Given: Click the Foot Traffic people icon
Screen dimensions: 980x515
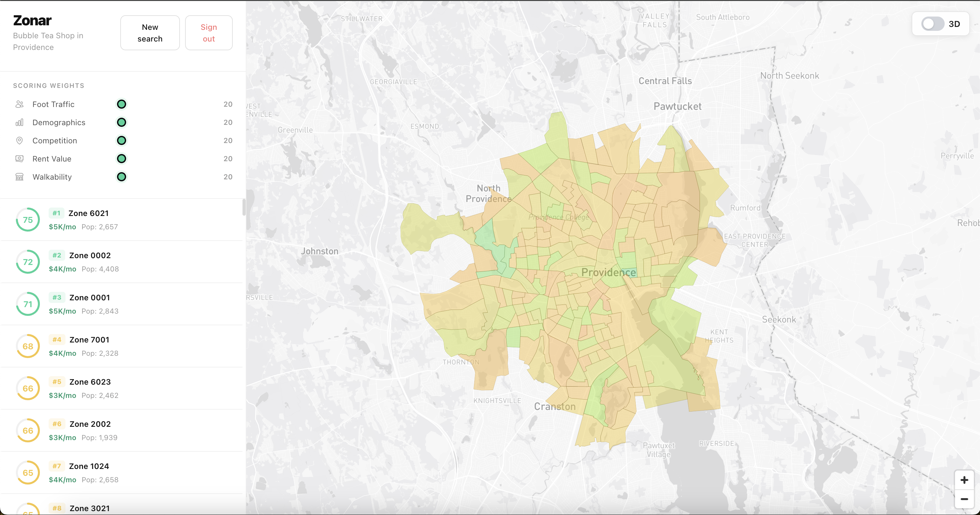Looking at the screenshot, I should (19, 104).
